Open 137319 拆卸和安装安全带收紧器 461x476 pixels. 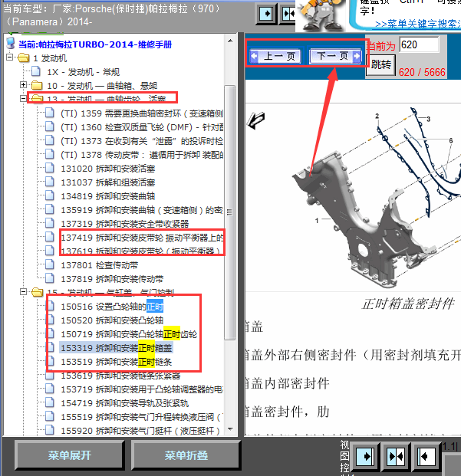tap(125, 224)
